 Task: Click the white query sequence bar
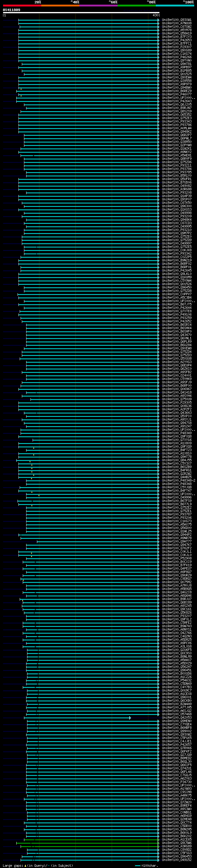81,13
